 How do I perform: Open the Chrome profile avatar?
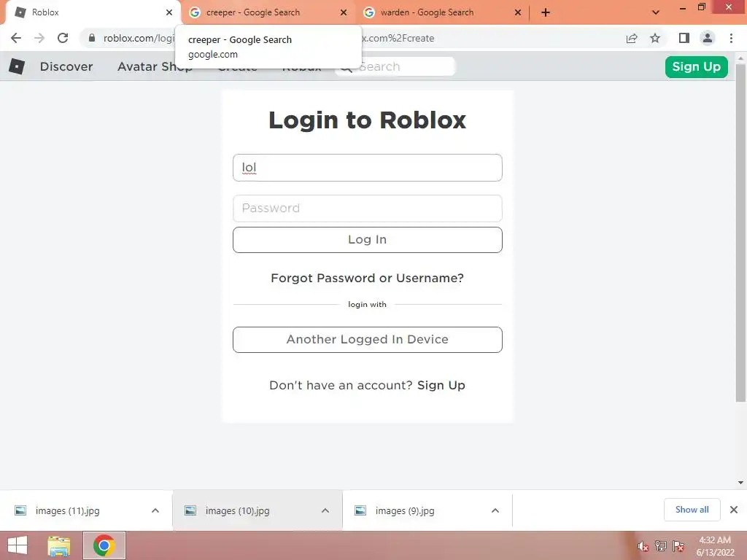point(708,38)
